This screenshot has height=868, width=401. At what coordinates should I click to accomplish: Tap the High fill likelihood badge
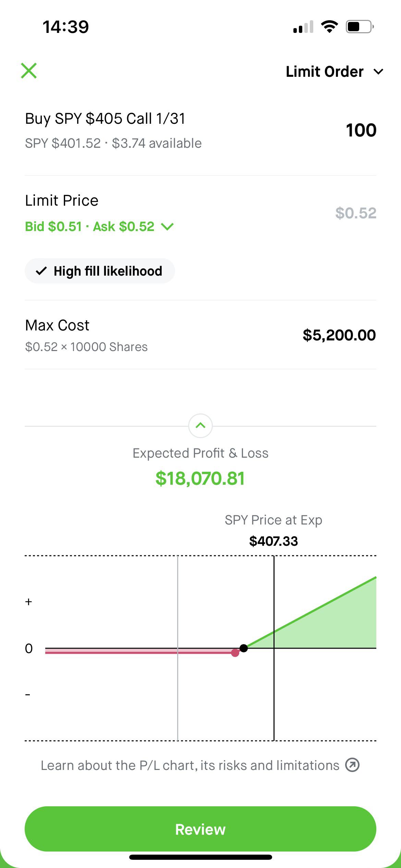click(x=100, y=271)
